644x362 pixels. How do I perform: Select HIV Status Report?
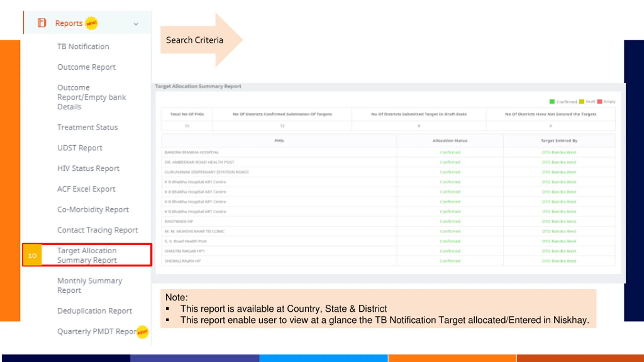pyautogui.click(x=88, y=168)
